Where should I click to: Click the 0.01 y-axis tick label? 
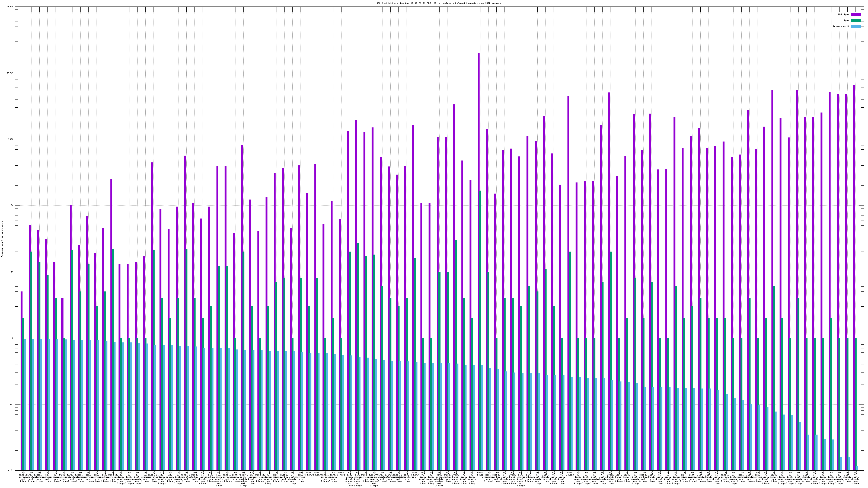click(11, 470)
